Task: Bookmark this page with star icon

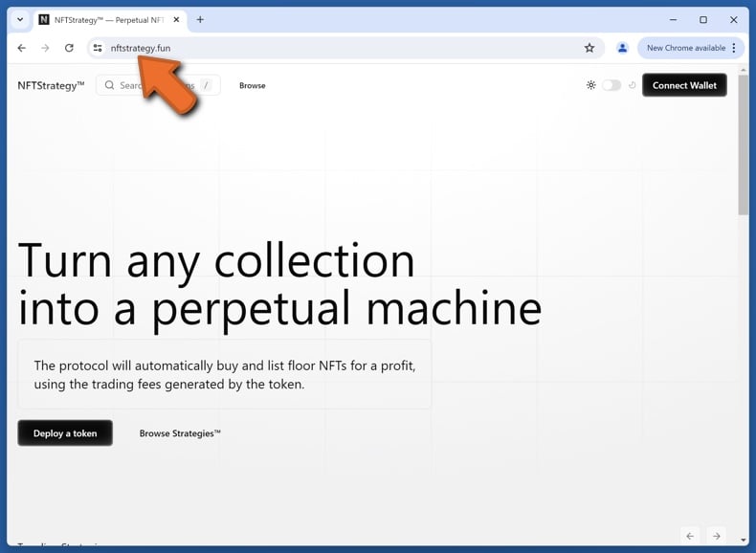Action: click(589, 48)
